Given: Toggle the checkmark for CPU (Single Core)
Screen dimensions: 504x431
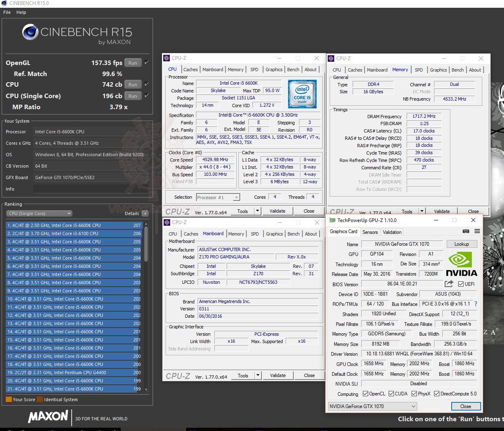Looking at the screenshot, I should (146, 96).
